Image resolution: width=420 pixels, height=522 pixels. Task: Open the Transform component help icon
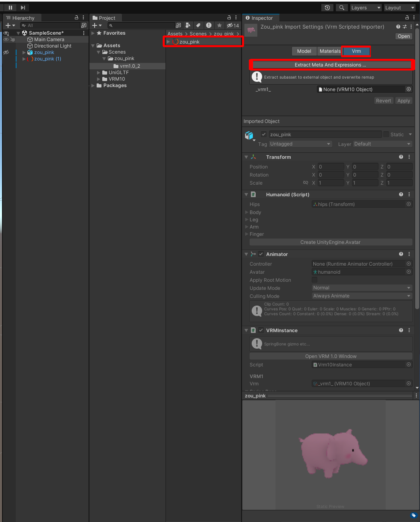coord(401,157)
